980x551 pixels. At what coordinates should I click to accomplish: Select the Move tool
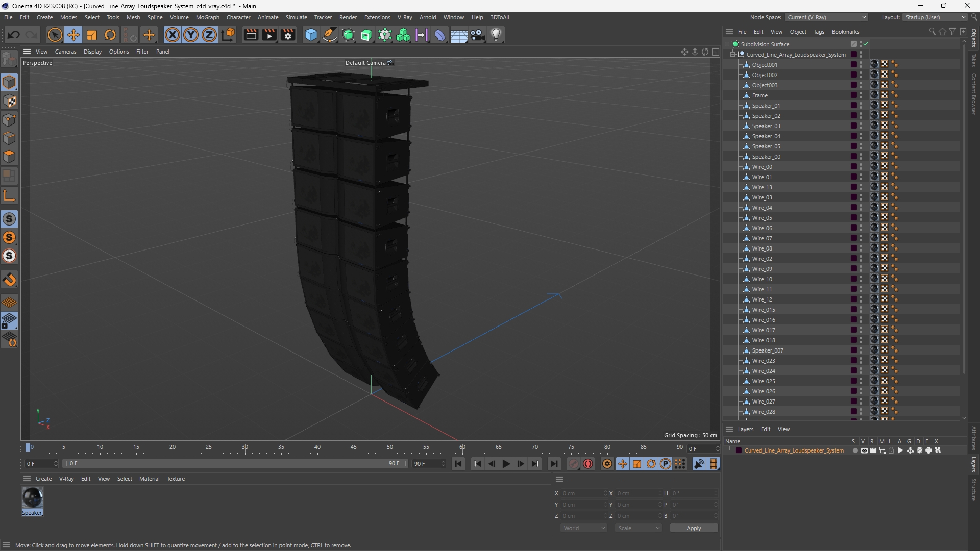click(73, 35)
